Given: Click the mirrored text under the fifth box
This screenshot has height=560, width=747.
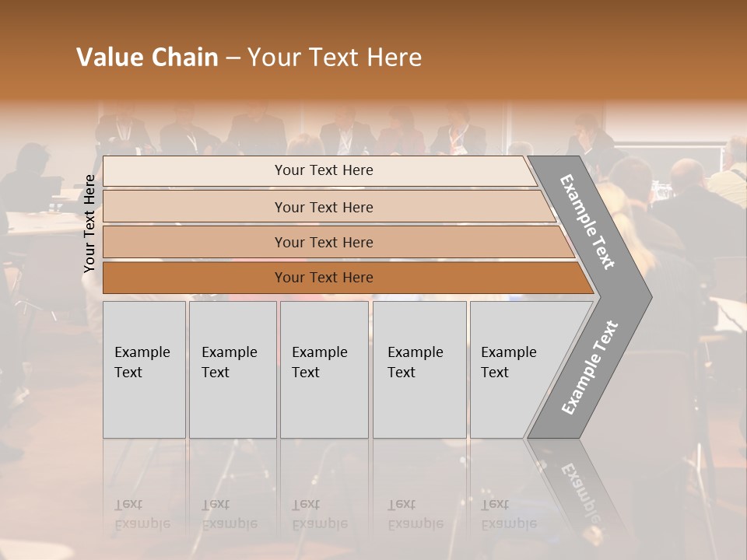Looking at the screenshot, I should [508, 515].
